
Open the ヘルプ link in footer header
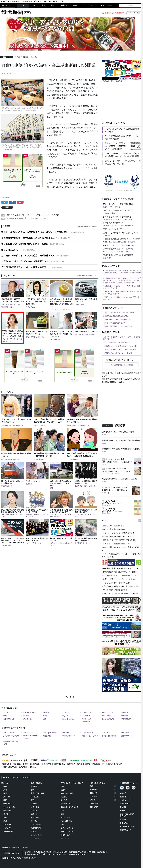[x=26, y=777]
